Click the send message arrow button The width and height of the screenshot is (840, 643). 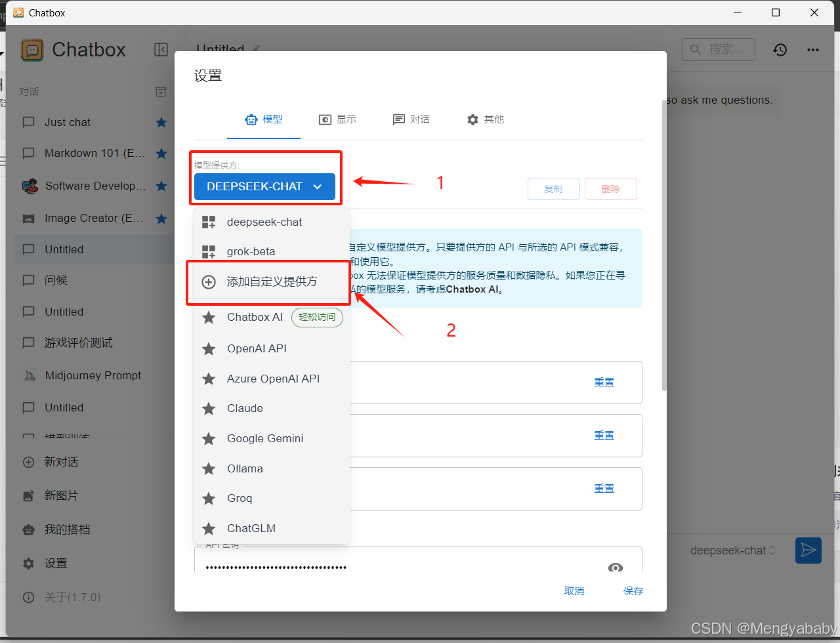pos(808,550)
